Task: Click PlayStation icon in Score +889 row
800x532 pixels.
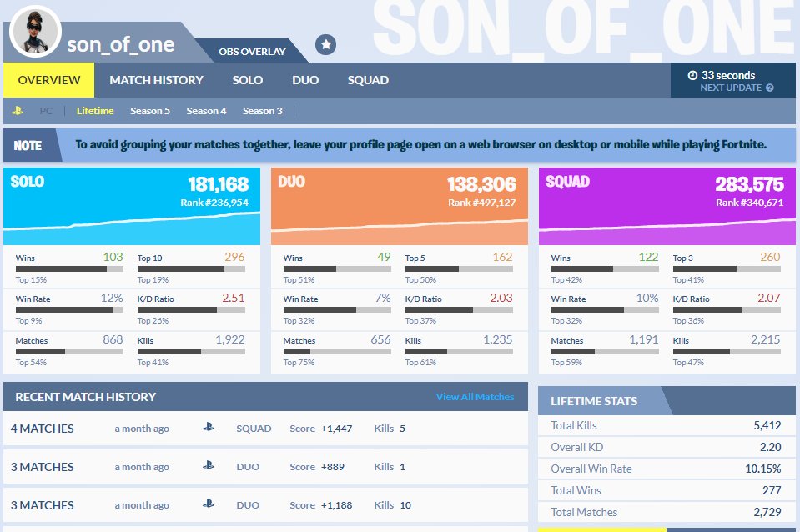Action: (x=209, y=465)
